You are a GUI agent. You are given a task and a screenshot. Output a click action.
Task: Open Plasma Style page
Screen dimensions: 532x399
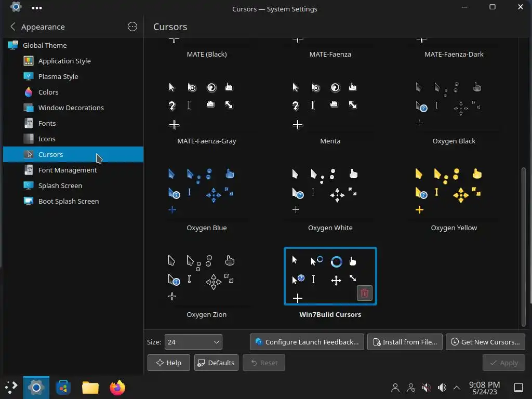pos(73,77)
